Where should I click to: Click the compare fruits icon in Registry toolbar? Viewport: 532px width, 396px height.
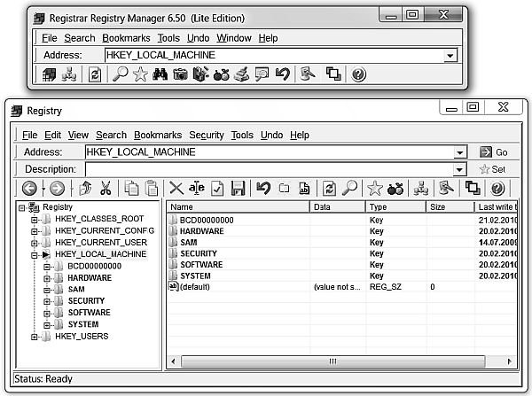395,189
